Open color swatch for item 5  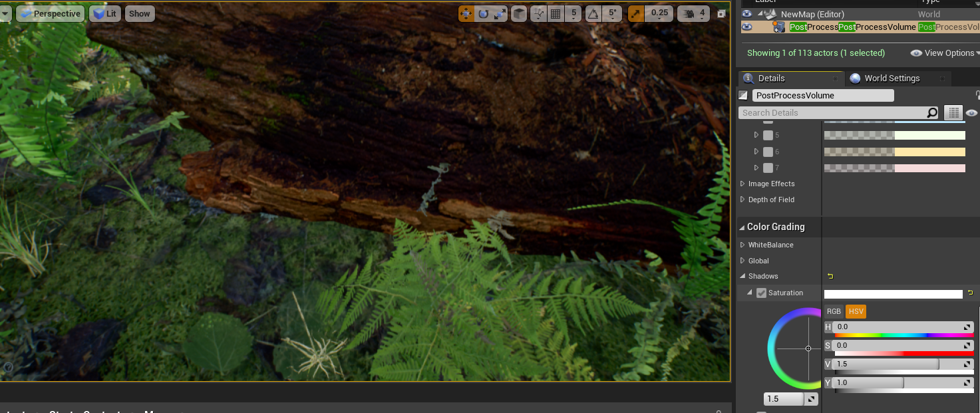click(x=895, y=135)
